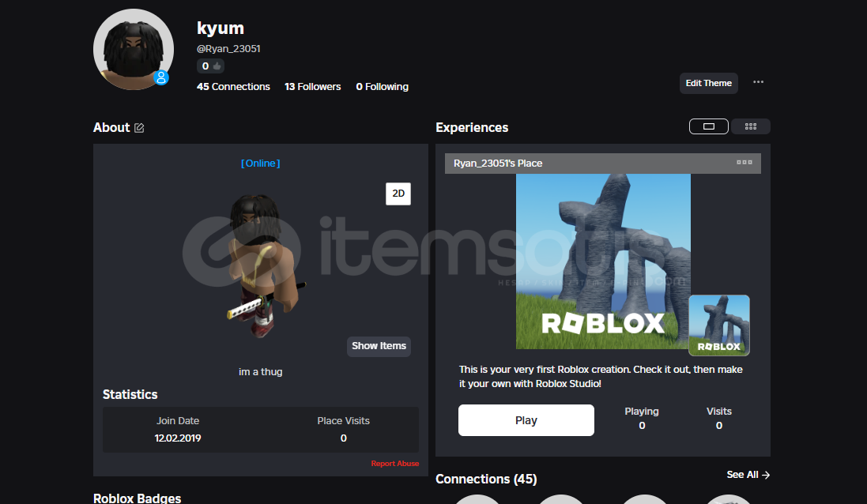Click the Roblox Badges heading
This screenshot has width=867, height=504.
(x=138, y=498)
